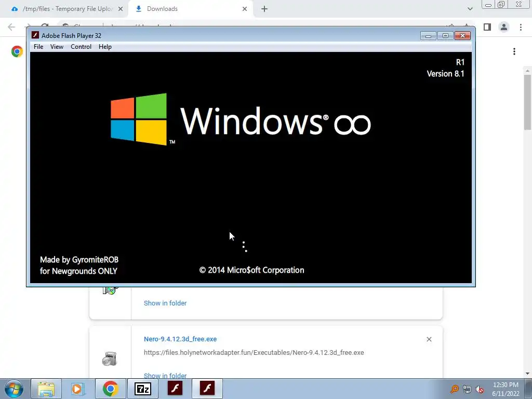Open the network status tray icon
Screen dimensions: 532x399
[467, 389]
